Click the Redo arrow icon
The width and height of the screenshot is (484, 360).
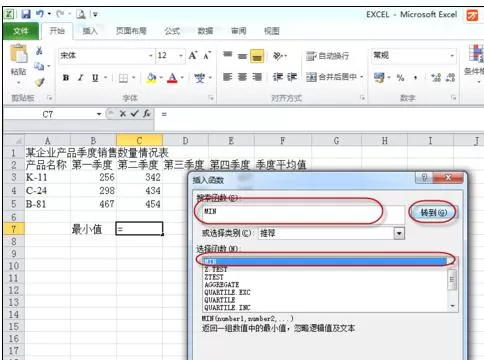(x=60, y=14)
